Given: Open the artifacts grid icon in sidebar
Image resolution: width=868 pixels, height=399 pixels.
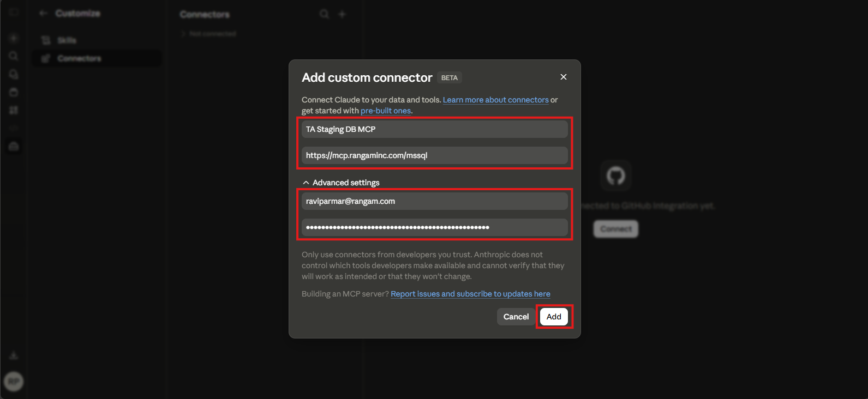Looking at the screenshot, I should (x=14, y=110).
